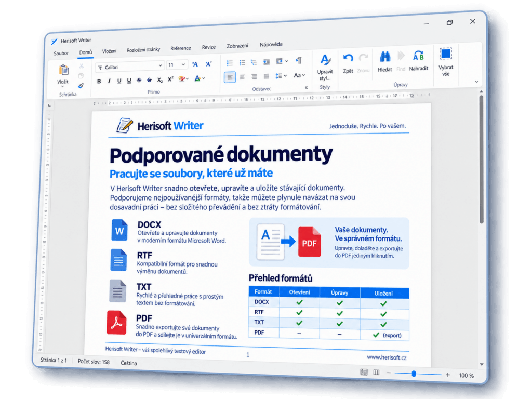
Task: Click the decrease indent icon
Action: (267, 61)
